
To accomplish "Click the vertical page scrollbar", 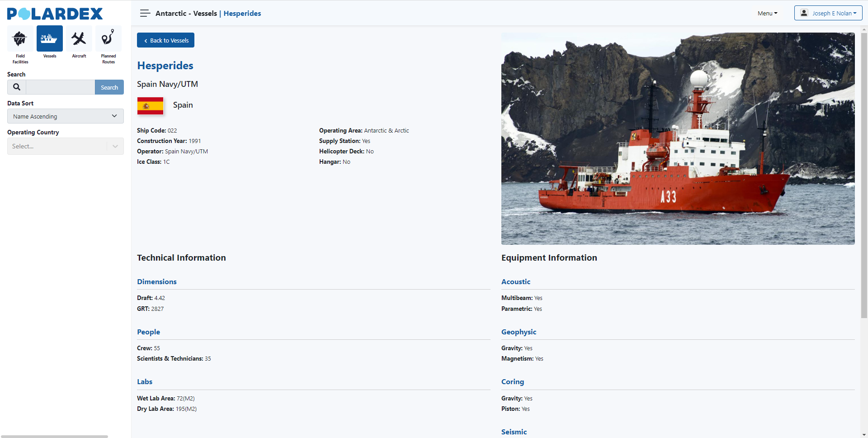I will (864, 176).
